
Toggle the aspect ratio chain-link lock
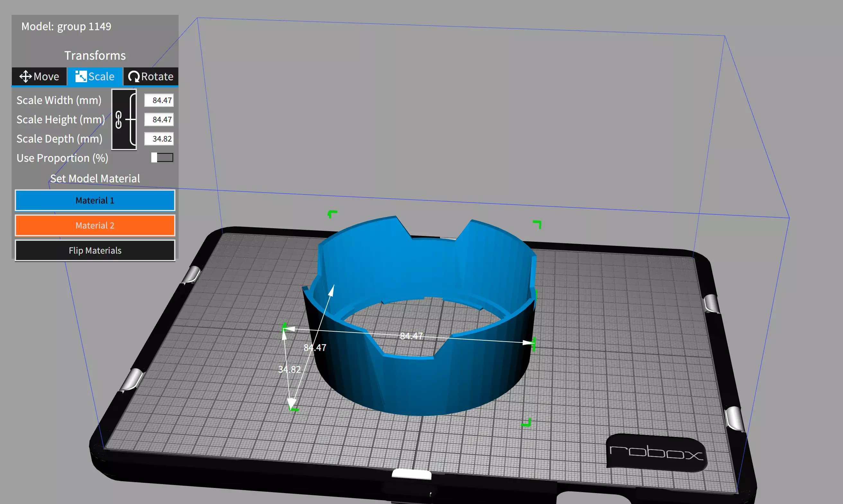[119, 119]
